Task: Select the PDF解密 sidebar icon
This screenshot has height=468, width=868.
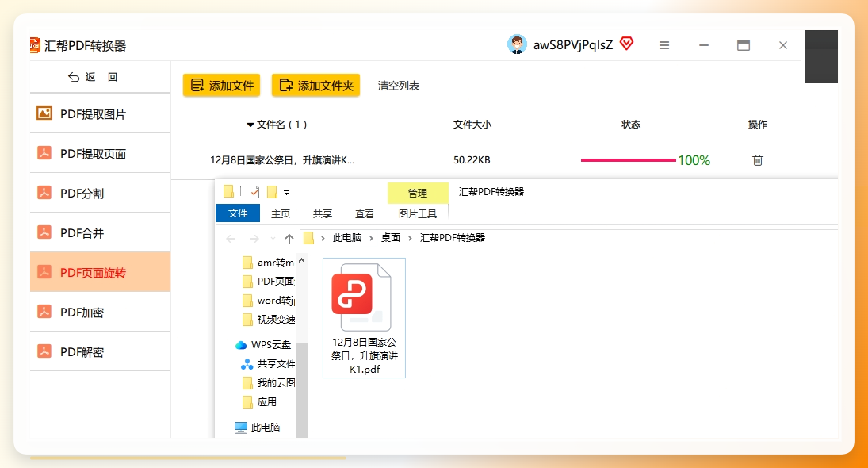Action: [44, 351]
